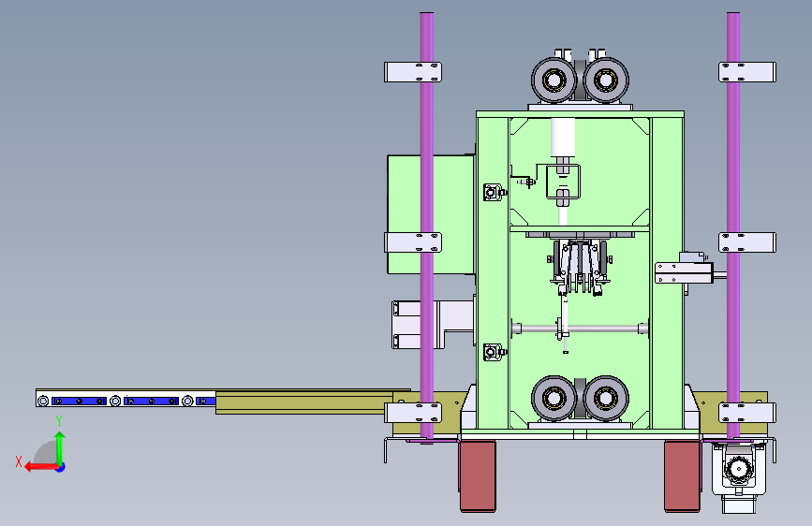Screen dimensions: 812x526
Task: Select the white actuator on frame's right side
Action: 684,273
